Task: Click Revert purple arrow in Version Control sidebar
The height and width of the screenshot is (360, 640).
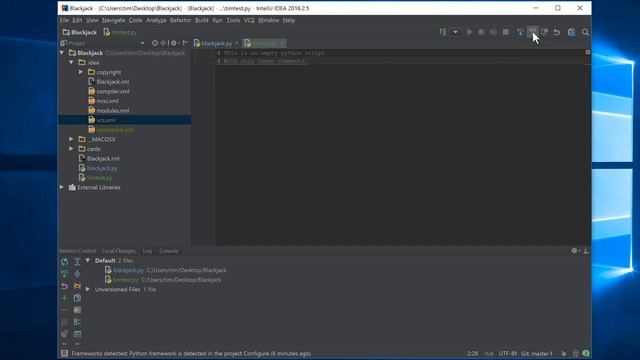Action: [x=64, y=286]
